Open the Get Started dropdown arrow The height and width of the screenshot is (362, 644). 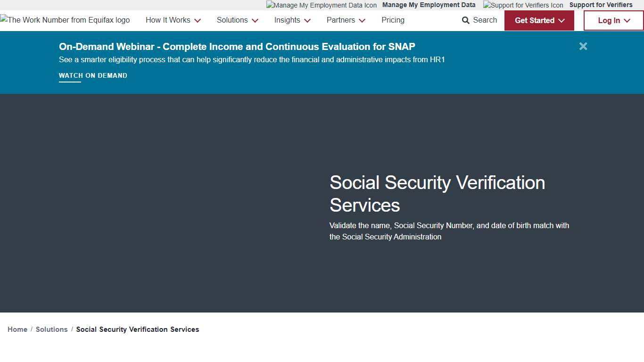[561, 20]
